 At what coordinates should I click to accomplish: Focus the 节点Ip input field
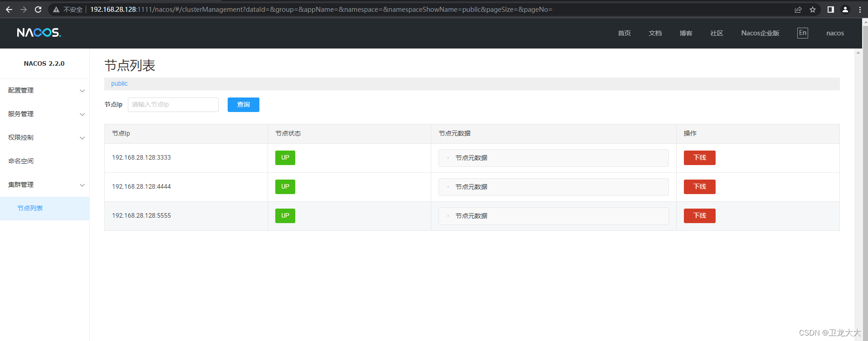(x=173, y=105)
